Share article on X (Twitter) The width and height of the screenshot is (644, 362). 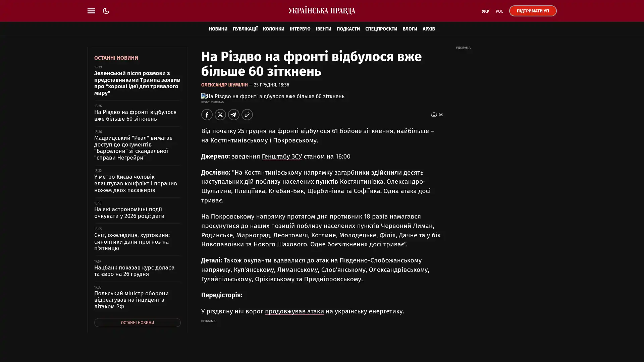(x=220, y=115)
